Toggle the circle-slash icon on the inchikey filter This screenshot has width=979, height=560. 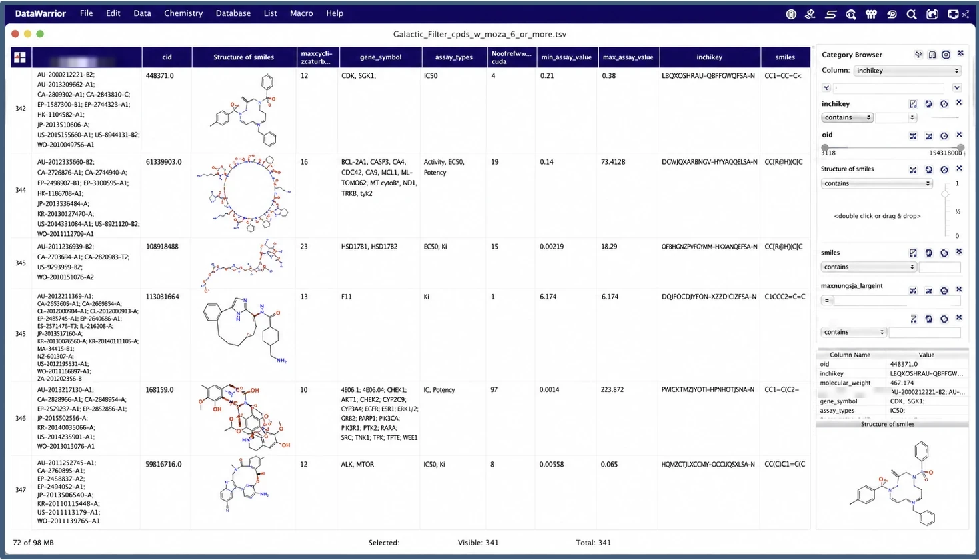click(944, 104)
